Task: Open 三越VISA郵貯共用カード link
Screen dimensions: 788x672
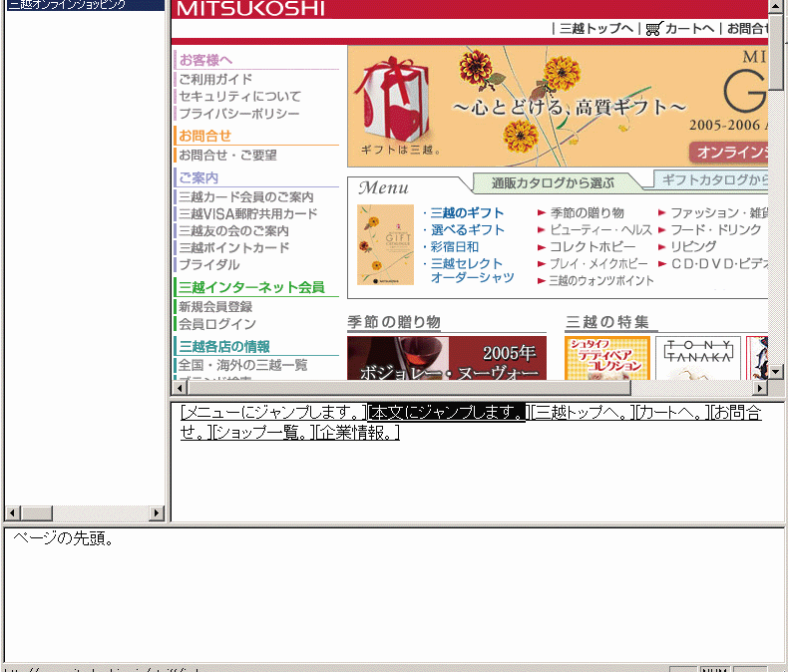Action: click(248, 214)
